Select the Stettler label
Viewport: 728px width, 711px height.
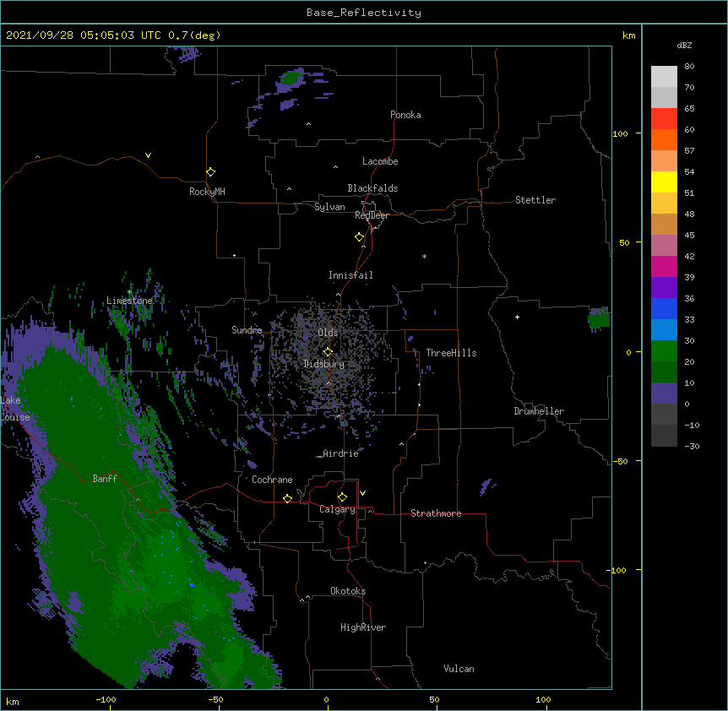pyautogui.click(x=535, y=200)
